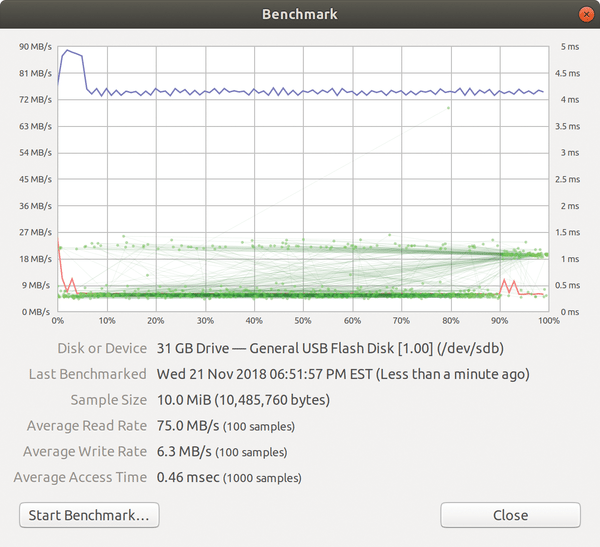Click the Last Benchmarked date value
Screen dimensions: 600x547
(x=343, y=374)
